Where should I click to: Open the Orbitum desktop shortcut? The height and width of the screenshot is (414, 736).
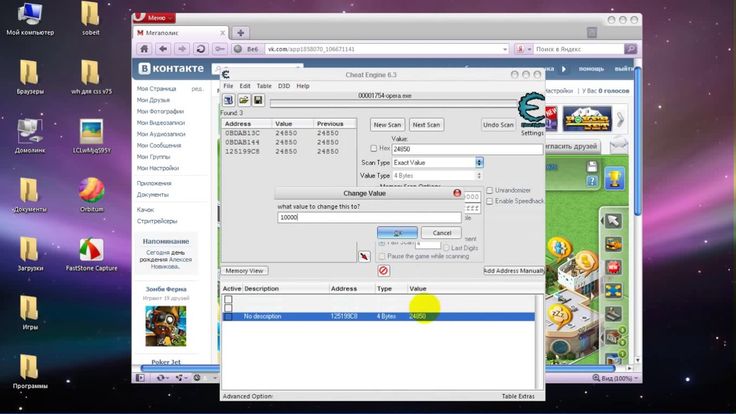coord(91,190)
